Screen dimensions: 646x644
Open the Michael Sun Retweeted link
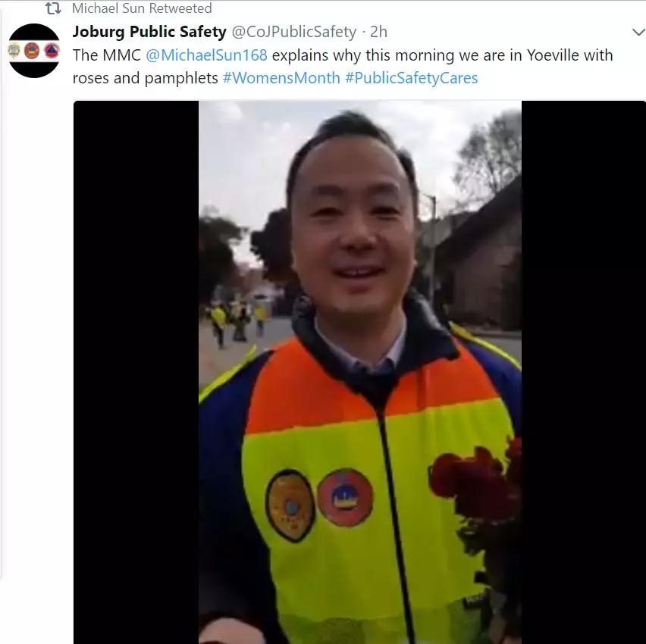tap(142, 8)
